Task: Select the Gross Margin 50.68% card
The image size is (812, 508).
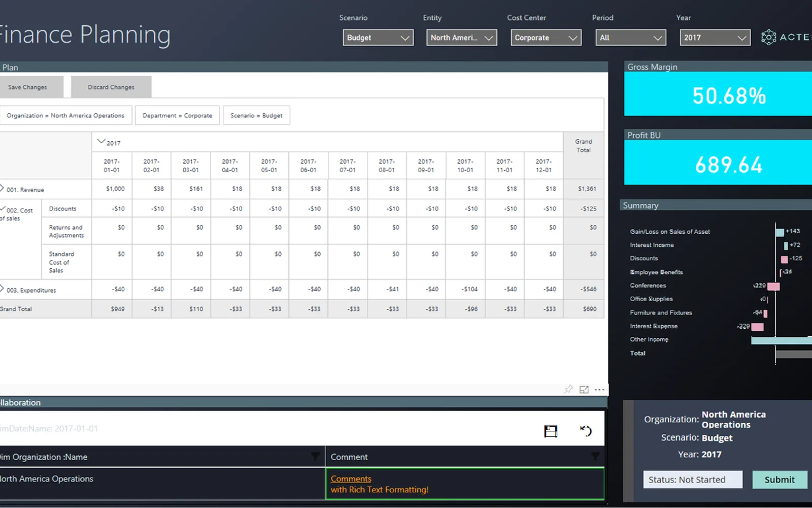Action: 718,94
